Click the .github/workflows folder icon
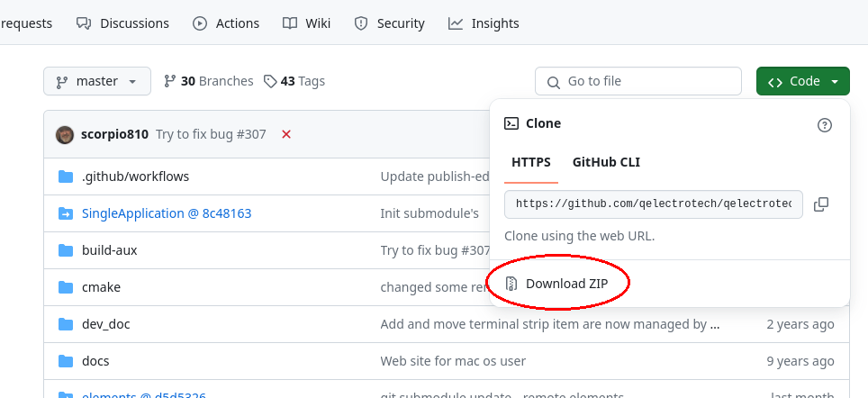Image resolution: width=868 pixels, height=398 pixels. [x=65, y=176]
